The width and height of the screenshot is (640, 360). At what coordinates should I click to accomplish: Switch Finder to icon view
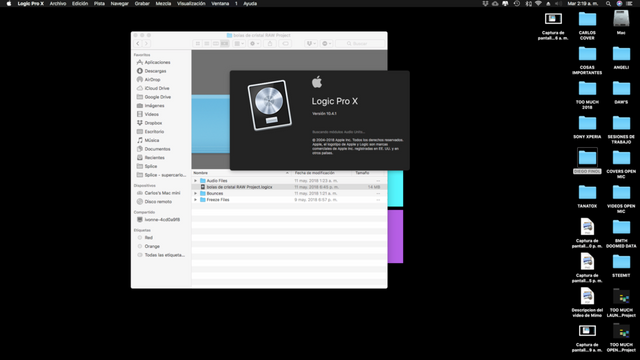198,43
